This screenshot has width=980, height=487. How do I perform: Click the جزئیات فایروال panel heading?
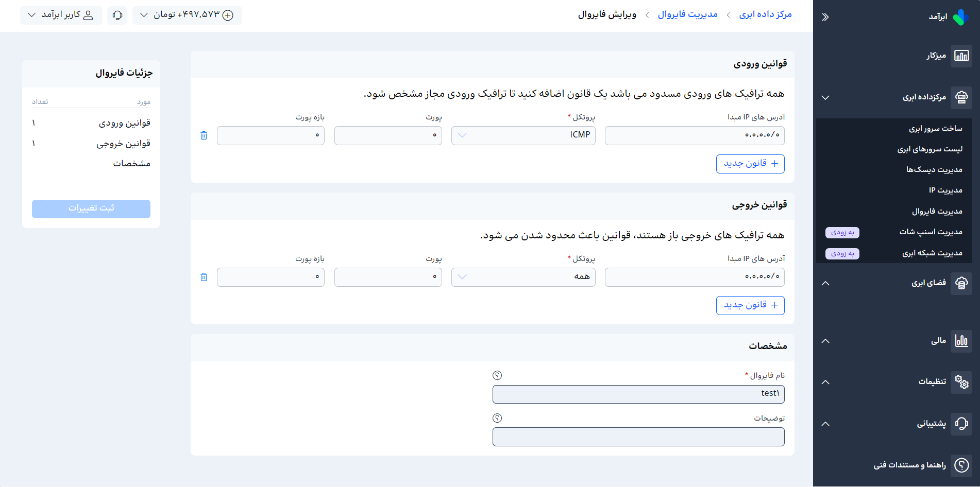tap(124, 73)
